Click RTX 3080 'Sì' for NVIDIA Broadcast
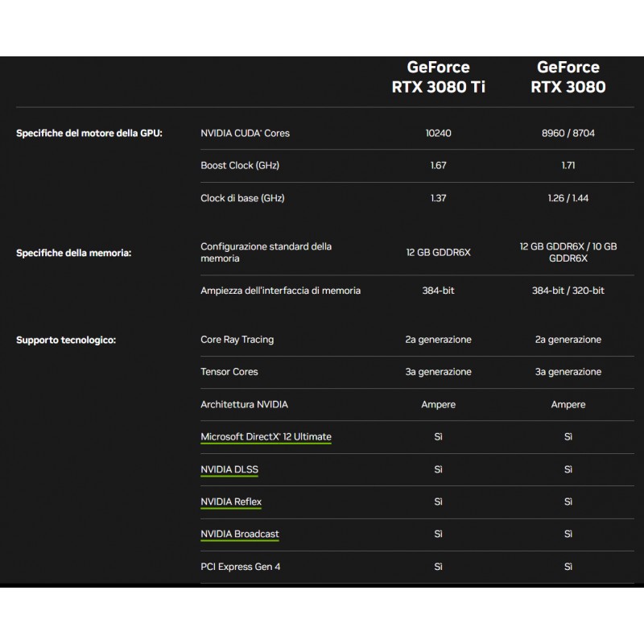The height and width of the screenshot is (644, 644). tap(568, 535)
